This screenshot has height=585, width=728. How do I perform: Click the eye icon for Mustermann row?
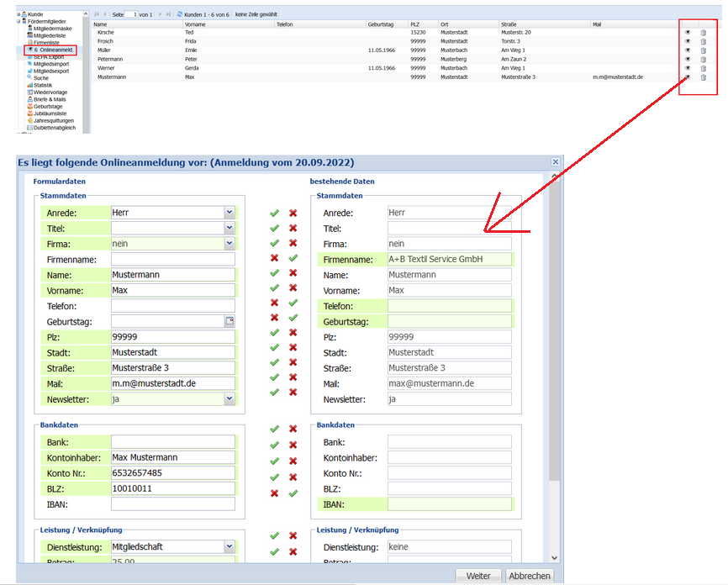[x=688, y=77]
